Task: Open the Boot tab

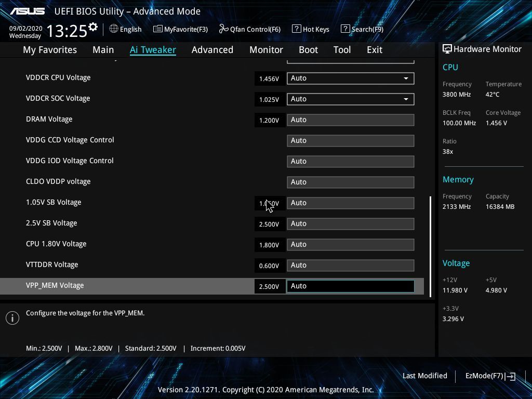Action: [308, 50]
